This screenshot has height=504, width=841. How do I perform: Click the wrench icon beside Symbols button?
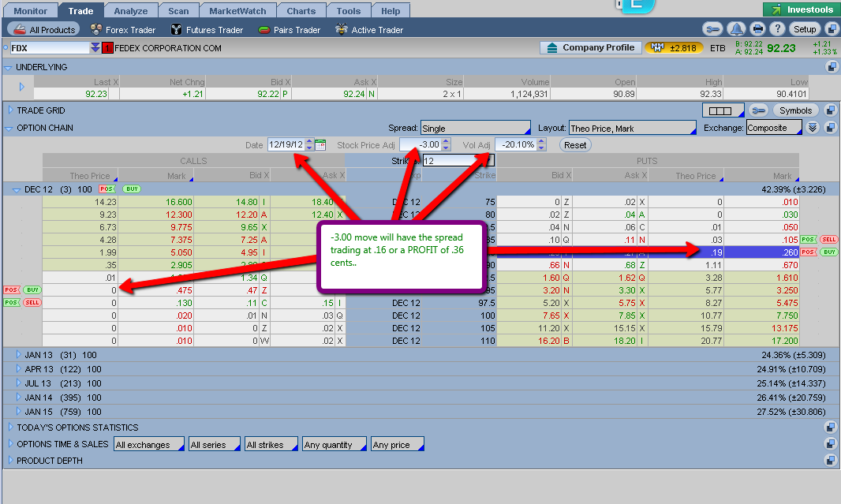tap(758, 110)
